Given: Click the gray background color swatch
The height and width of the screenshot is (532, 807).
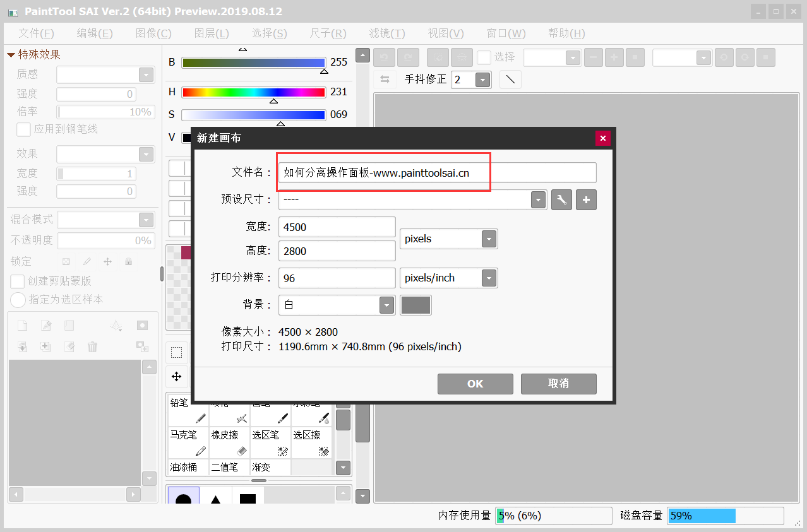Looking at the screenshot, I should (416, 305).
